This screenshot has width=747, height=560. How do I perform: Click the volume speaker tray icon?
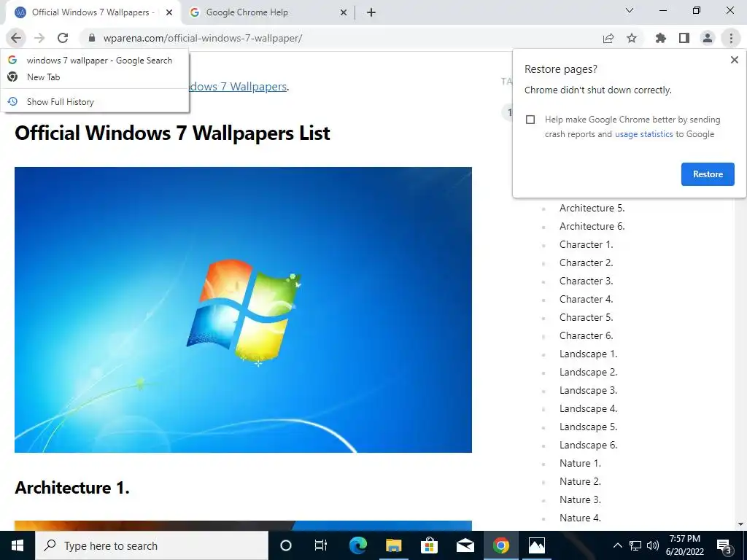pos(653,545)
